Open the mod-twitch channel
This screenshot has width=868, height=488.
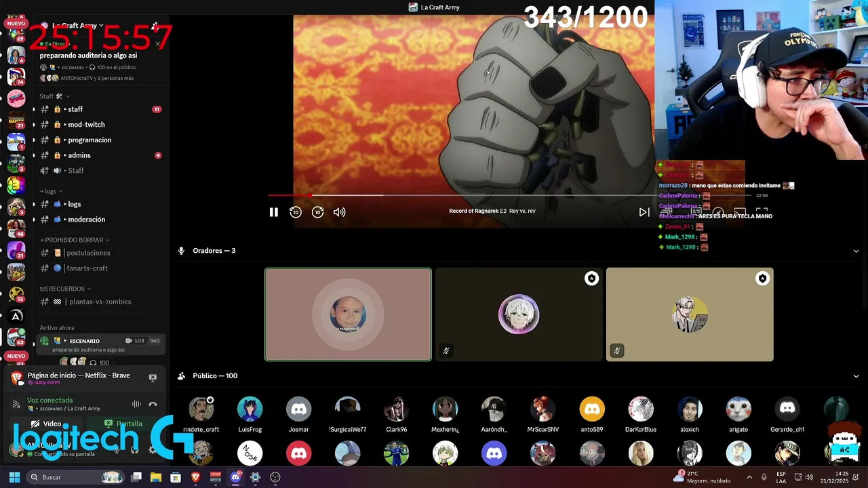(x=99, y=125)
